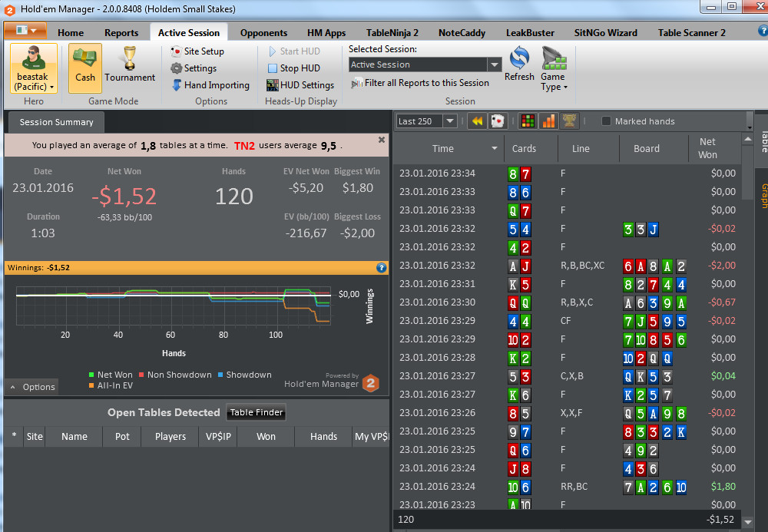Click the trophy icon in hands toolbar
The image size is (768, 532).
[569, 121]
